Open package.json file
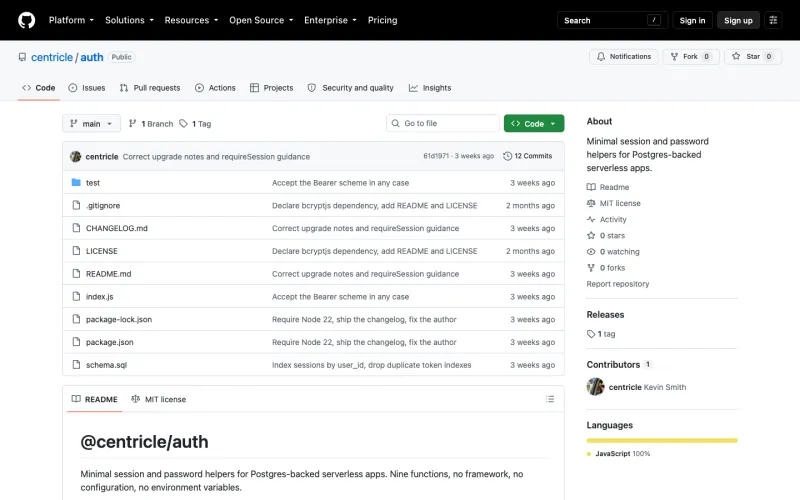The height and width of the screenshot is (500, 800). [x=110, y=342]
